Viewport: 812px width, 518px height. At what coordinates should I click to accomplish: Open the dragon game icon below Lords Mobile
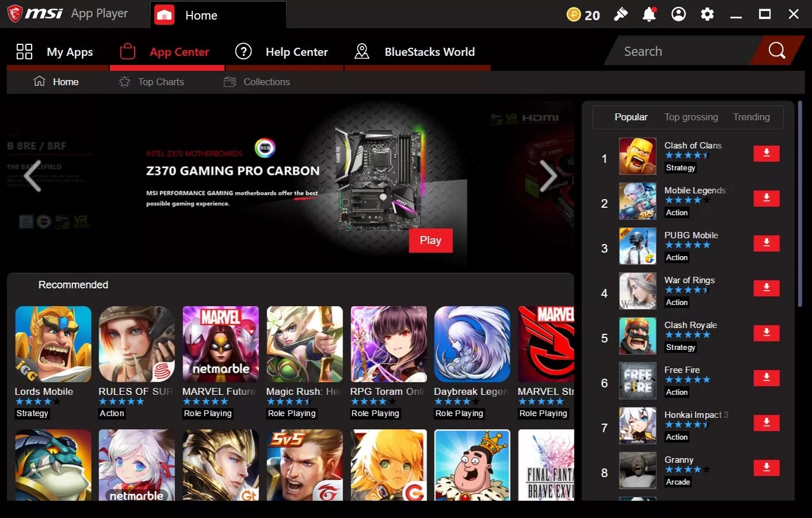tap(53, 465)
